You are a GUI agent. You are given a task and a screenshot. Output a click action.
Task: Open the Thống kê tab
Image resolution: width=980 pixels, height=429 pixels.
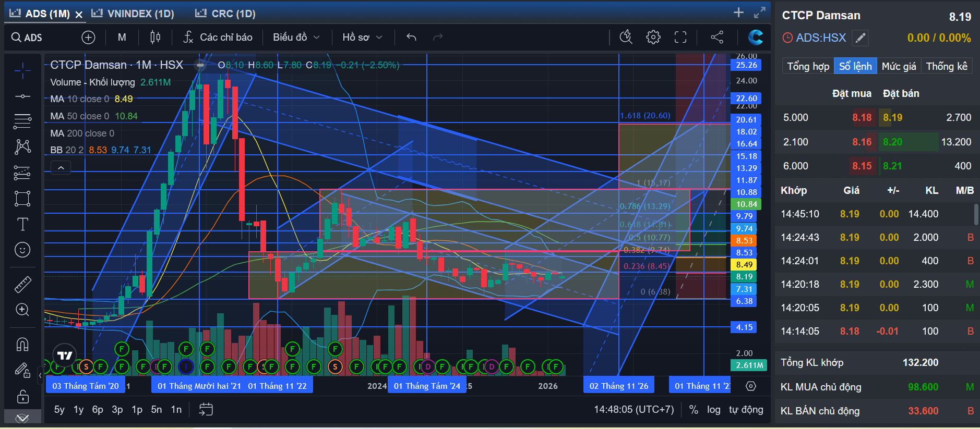tap(947, 66)
